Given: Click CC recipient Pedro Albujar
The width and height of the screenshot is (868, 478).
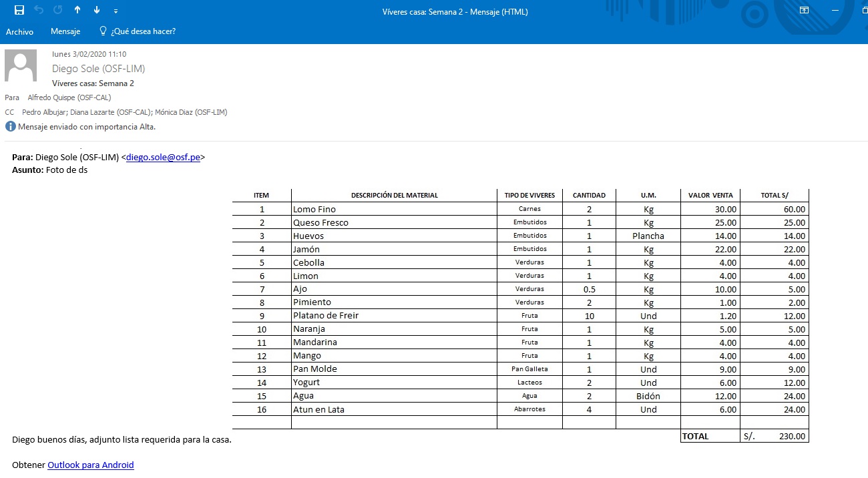Looking at the screenshot, I should (x=46, y=112).
